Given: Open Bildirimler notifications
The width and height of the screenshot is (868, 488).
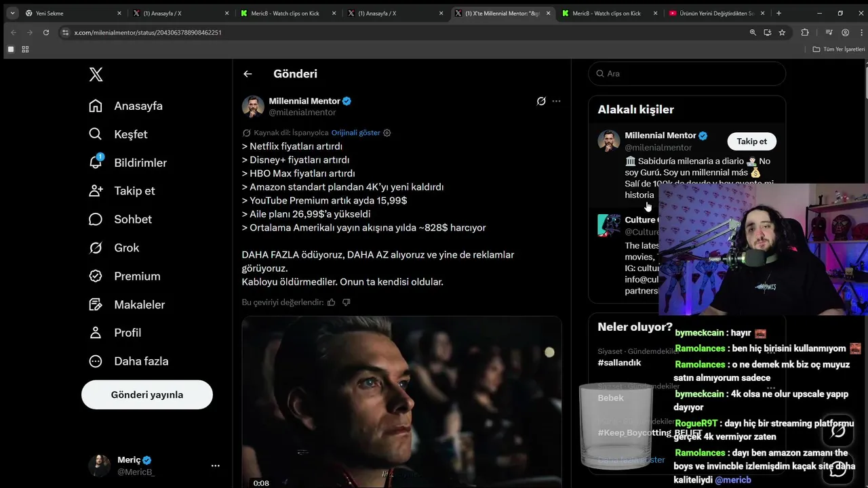Looking at the screenshot, I should tap(127, 163).
